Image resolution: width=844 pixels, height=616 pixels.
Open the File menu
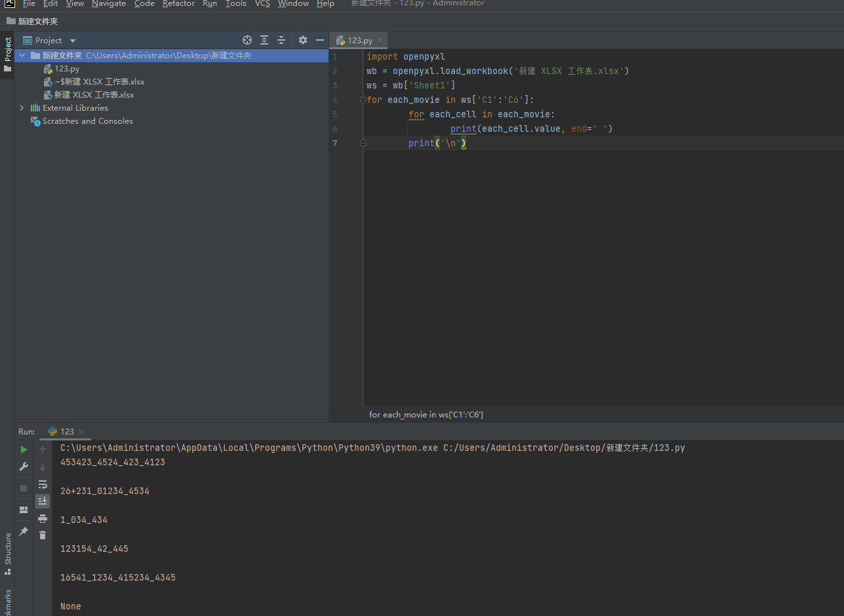pos(29,3)
